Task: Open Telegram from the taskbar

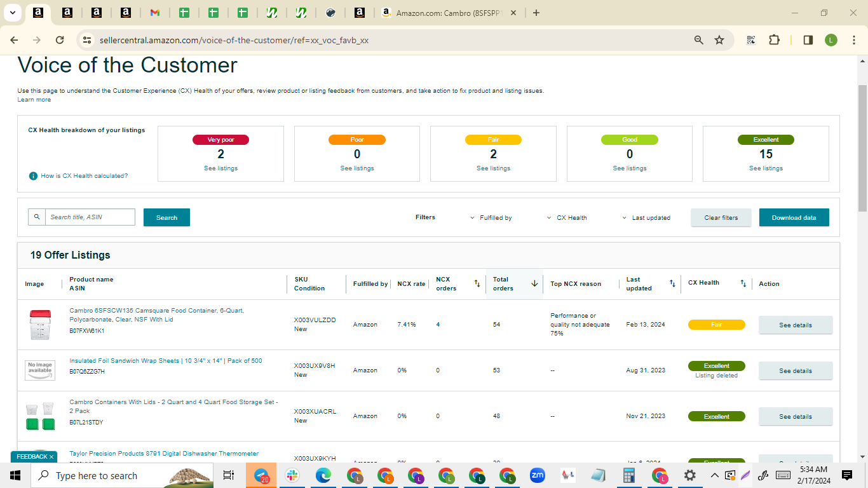Action: pos(261,475)
